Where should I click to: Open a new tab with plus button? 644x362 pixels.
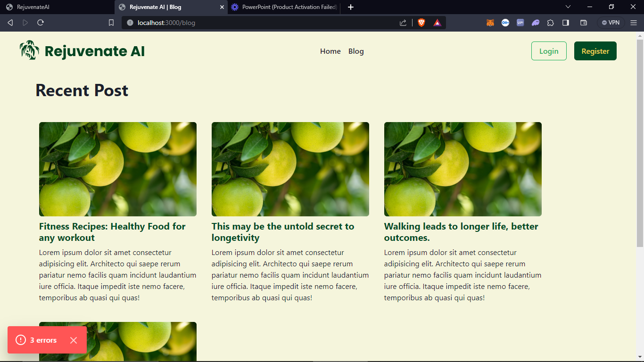pyautogui.click(x=350, y=7)
